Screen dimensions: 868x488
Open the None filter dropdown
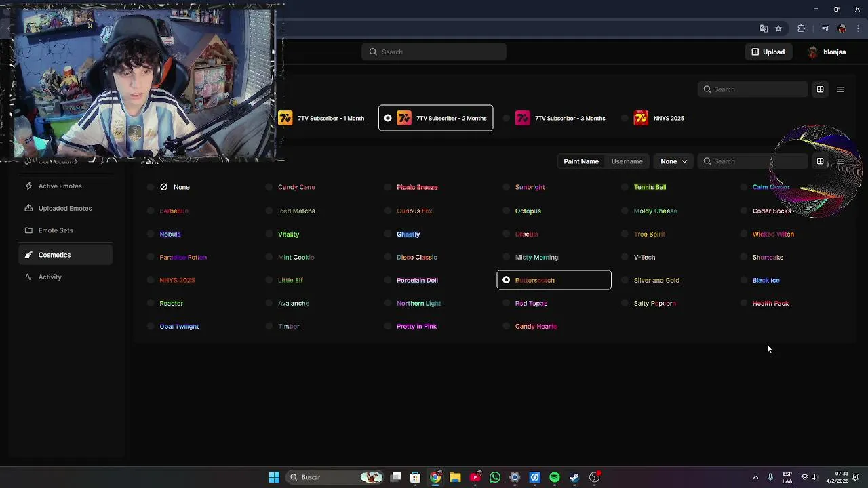tap(674, 161)
